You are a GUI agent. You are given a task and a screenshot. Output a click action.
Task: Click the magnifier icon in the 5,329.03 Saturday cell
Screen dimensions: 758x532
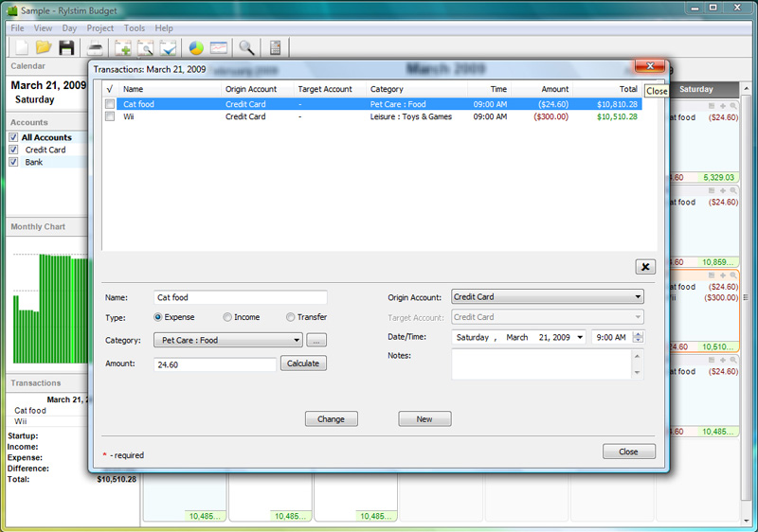[733, 106]
